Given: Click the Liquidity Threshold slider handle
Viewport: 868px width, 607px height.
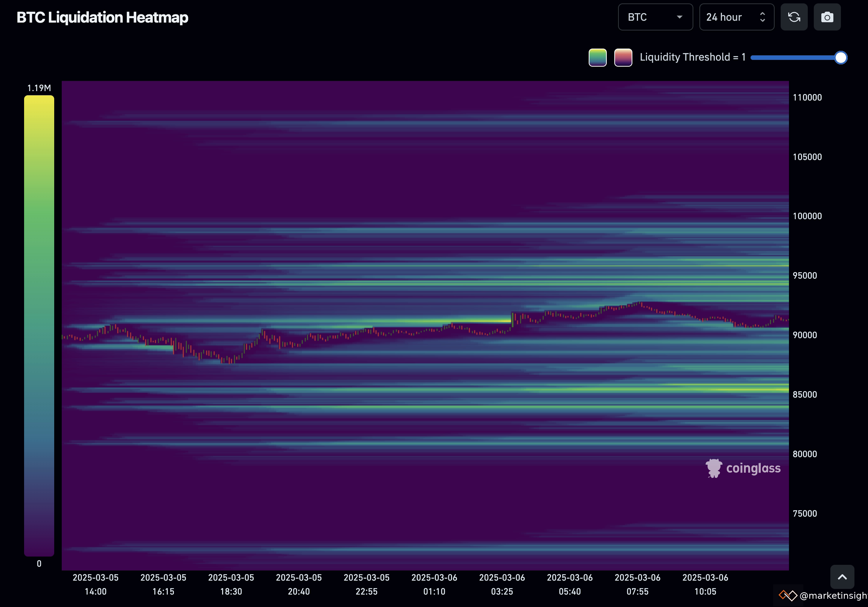Looking at the screenshot, I should coord(841,58).
